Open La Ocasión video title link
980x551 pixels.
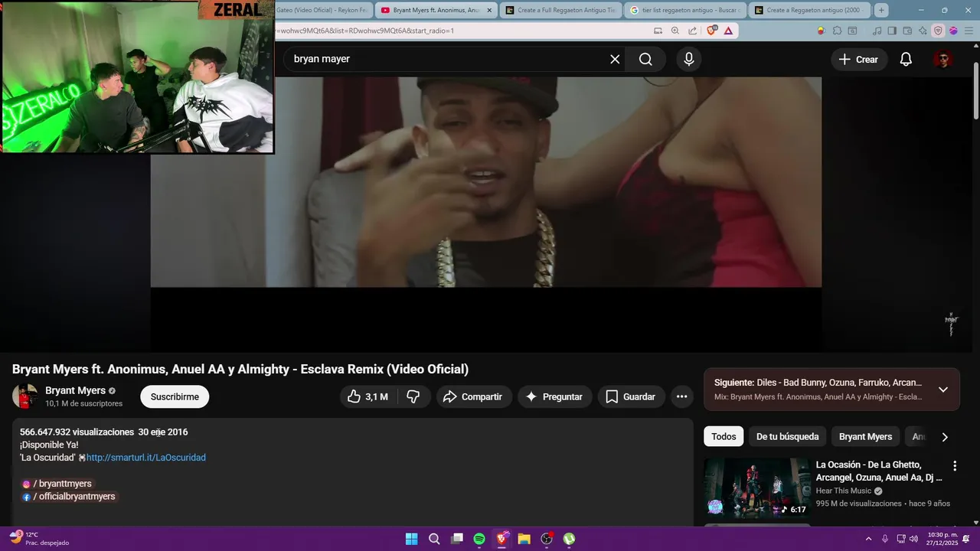879,471
